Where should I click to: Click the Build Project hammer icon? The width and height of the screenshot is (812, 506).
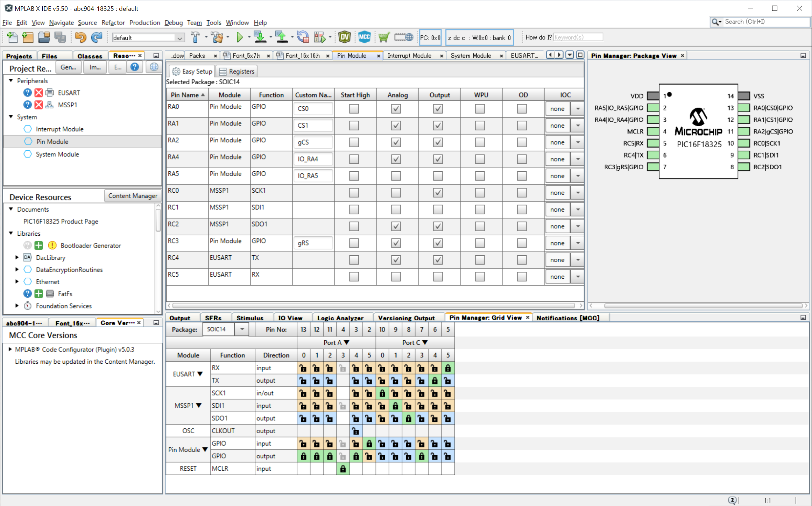(x=195, y=37)
